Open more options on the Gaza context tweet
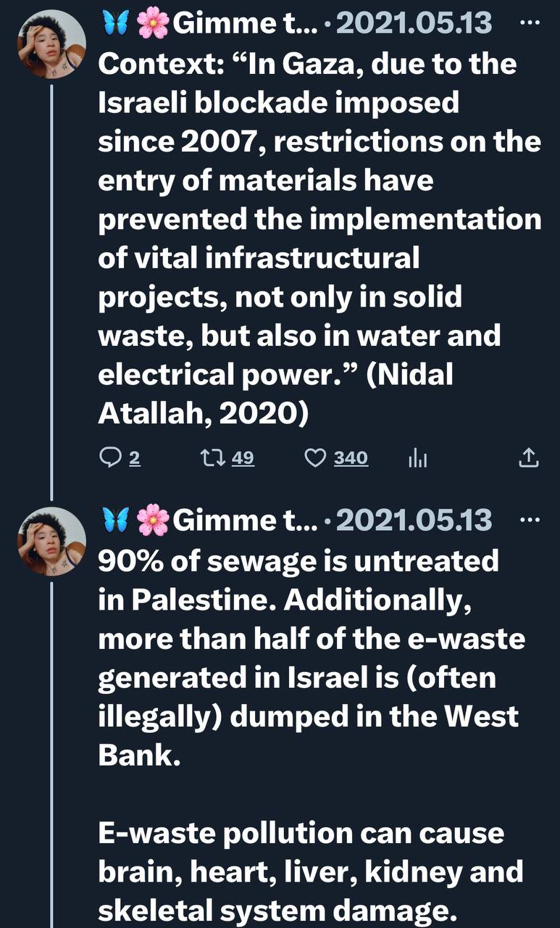The height and width of the screenshot is (928, 560). point(530,23)
